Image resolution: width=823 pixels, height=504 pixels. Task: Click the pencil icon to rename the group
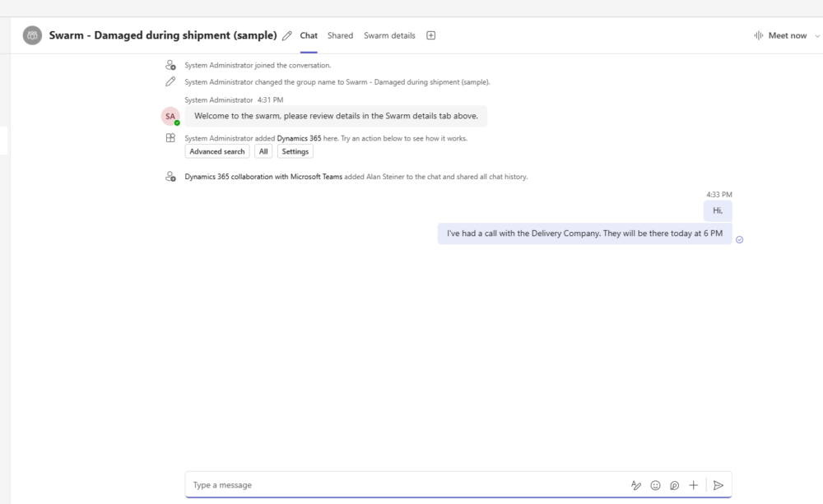tap(287, 36)
